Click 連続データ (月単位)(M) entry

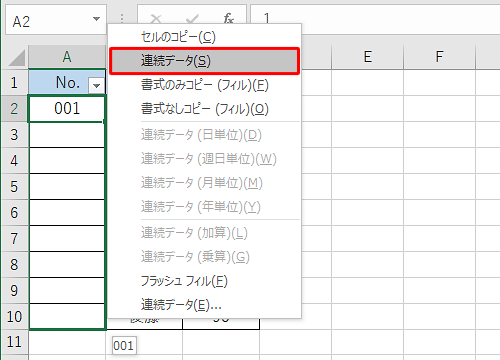204,183
